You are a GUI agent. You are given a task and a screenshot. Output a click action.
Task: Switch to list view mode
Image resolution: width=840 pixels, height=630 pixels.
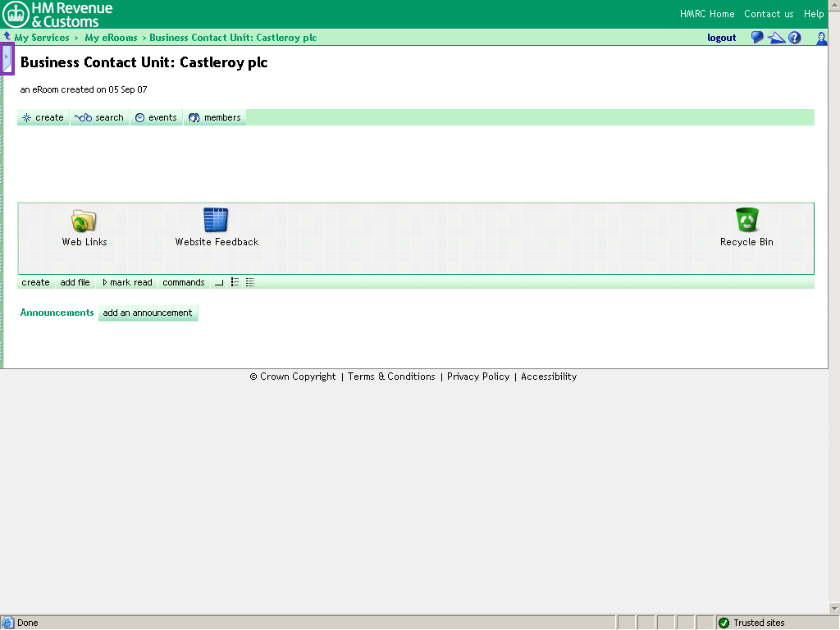(x=235, y=282)
